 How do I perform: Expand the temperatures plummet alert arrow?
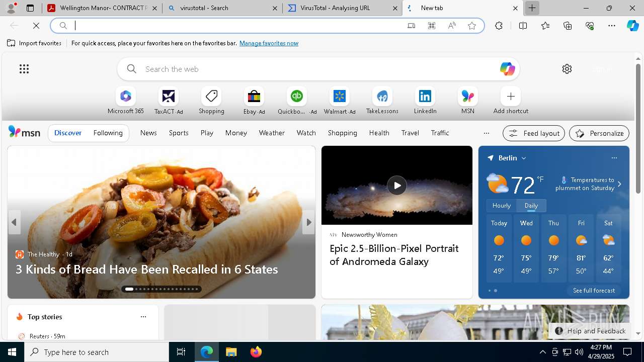(x=619, y=184)
